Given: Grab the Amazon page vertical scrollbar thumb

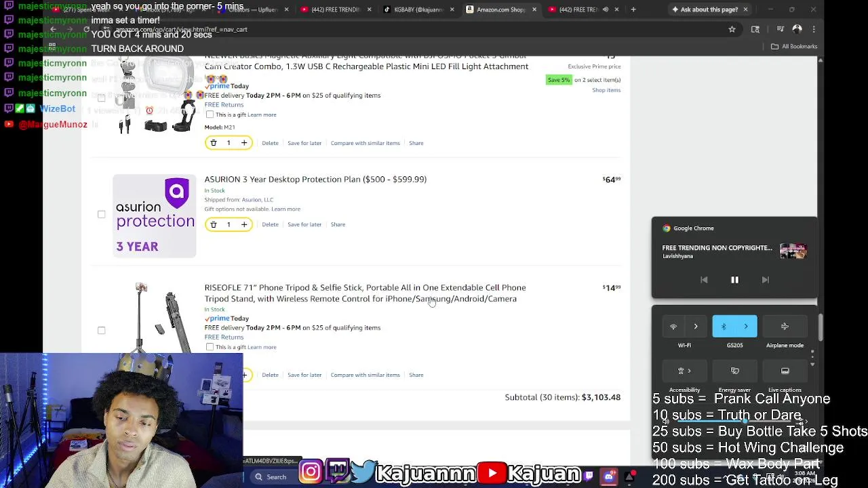Looking at the screenshot, I should click(820, 329).
